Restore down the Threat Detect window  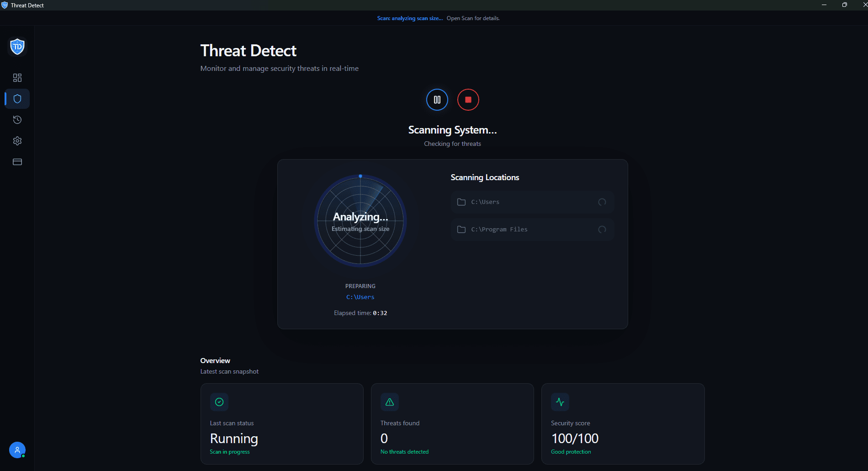[x=845, y=5]
